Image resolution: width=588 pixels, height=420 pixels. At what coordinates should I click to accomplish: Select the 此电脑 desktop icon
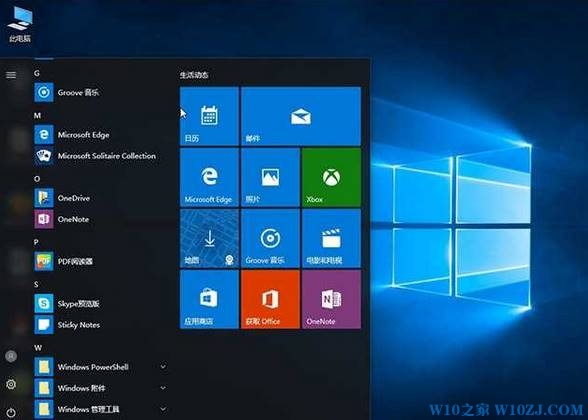[x=20, y=24]
